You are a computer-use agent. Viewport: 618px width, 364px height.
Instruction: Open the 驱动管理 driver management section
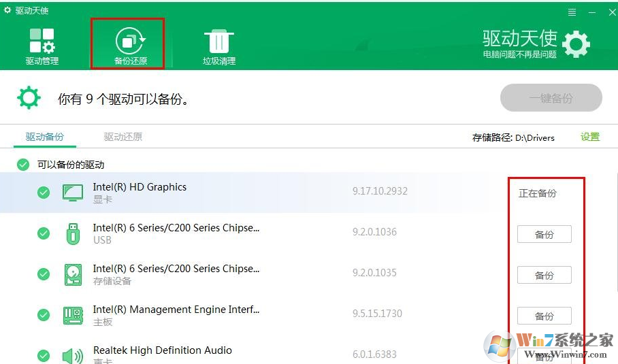[x=42, y=46]
